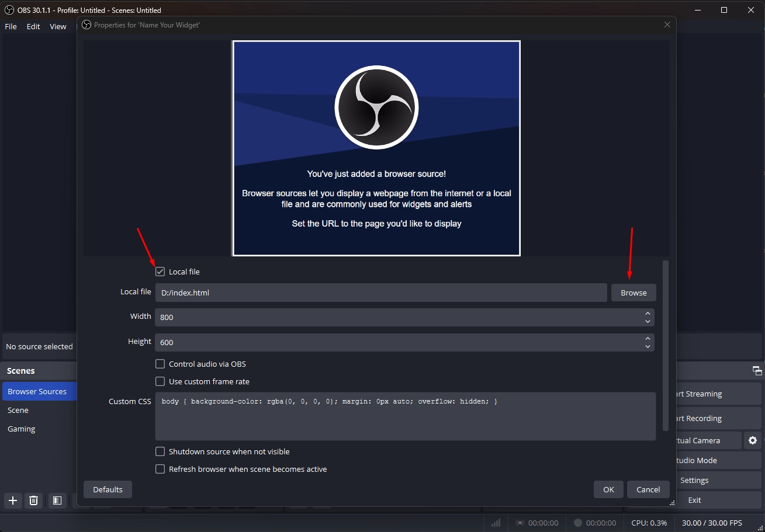Minimize the OBS main window
The image size is (765, 532).
pyautogui.click(x=697, y=10)
